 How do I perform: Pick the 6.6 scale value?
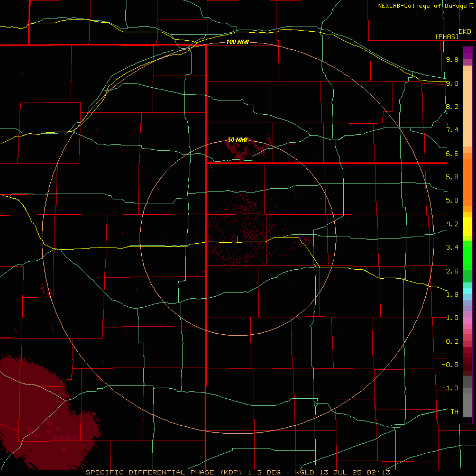[x=452, y=153]
